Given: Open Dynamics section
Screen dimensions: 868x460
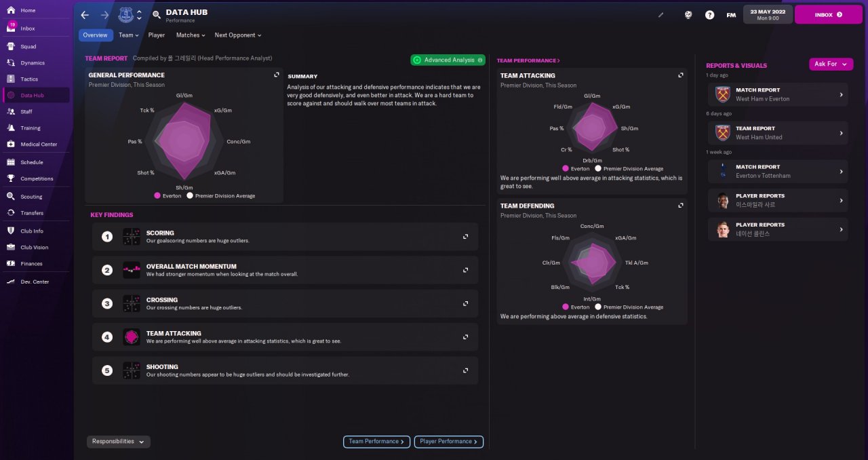Looking at the screenshot, I should 35,63.
